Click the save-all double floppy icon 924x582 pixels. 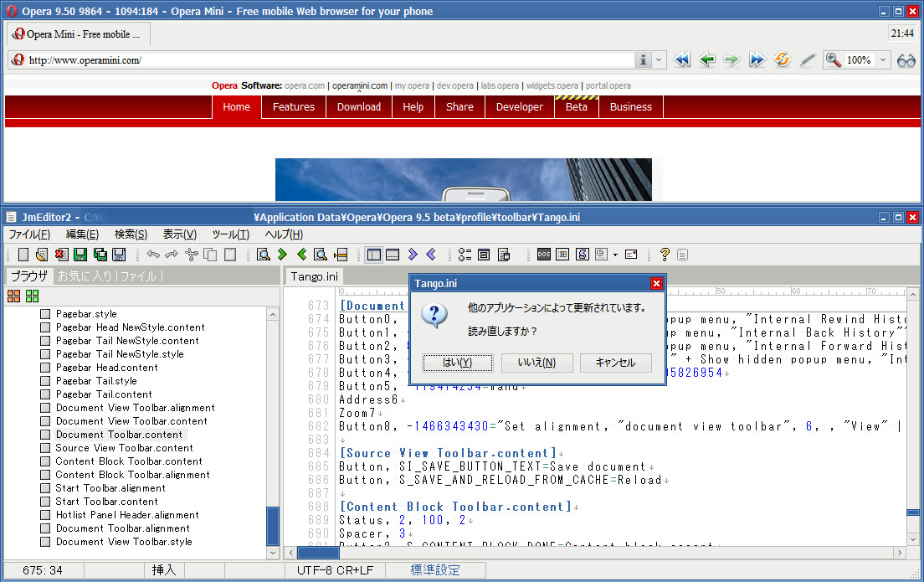(x=100, y=254)
